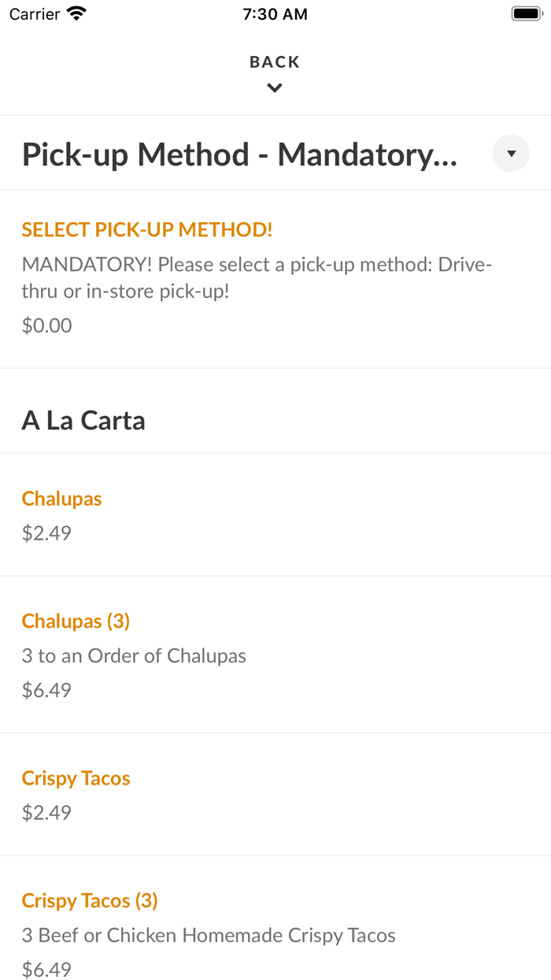Tap the $0.00 pick-up method price
551x980 pixels.
47,325
